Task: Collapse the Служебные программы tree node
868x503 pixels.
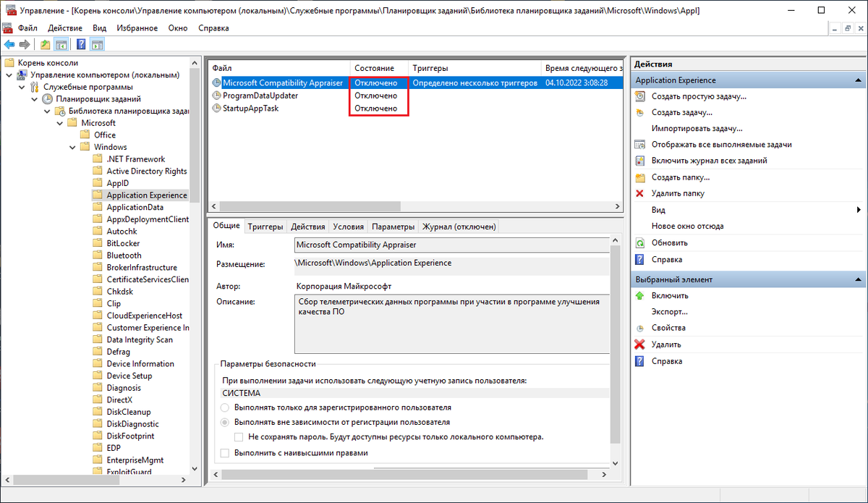Action: (x=22, y=87)
